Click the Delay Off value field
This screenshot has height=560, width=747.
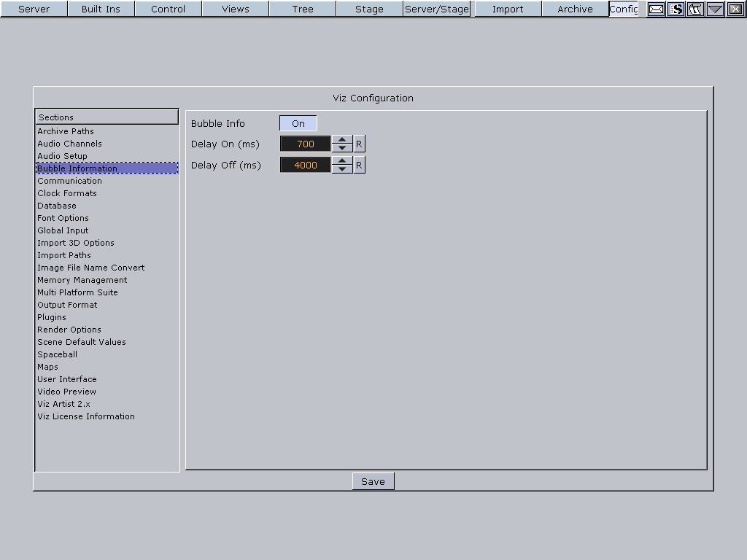point(305,166)
